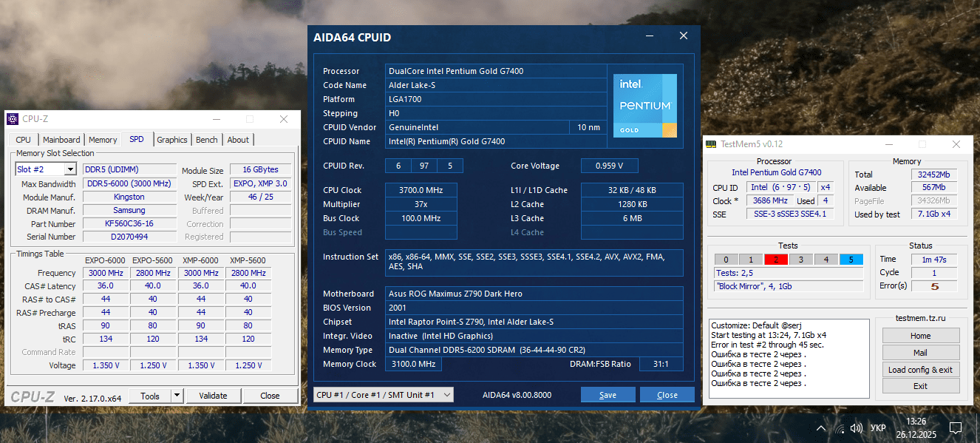This screenshot has width=980, height=443.
Task: Open the volume speaker tray icon
Action: pos(857,428)
